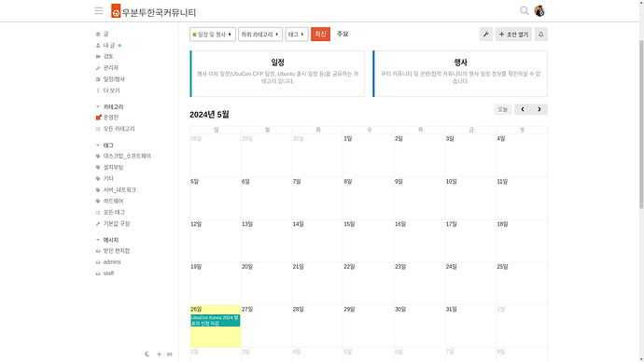
Task: Click the 초안 열기 button
Action: tap(513, 35)
